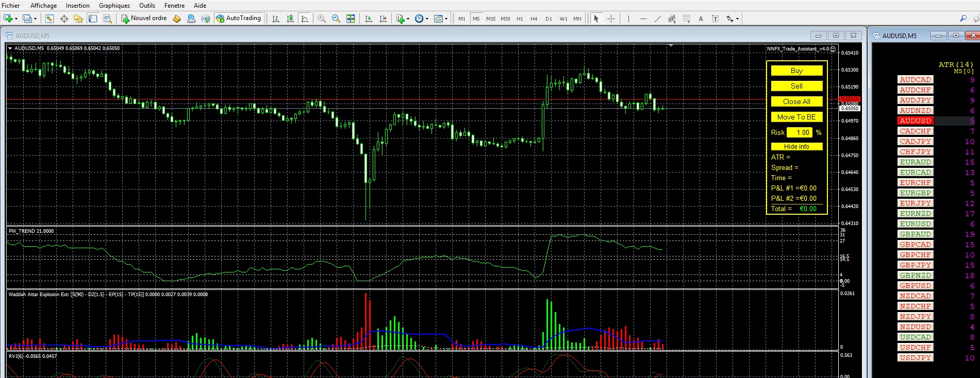The image size is (980, 378).
Task: Select H4 timeframe
Action: coord(534,19)
